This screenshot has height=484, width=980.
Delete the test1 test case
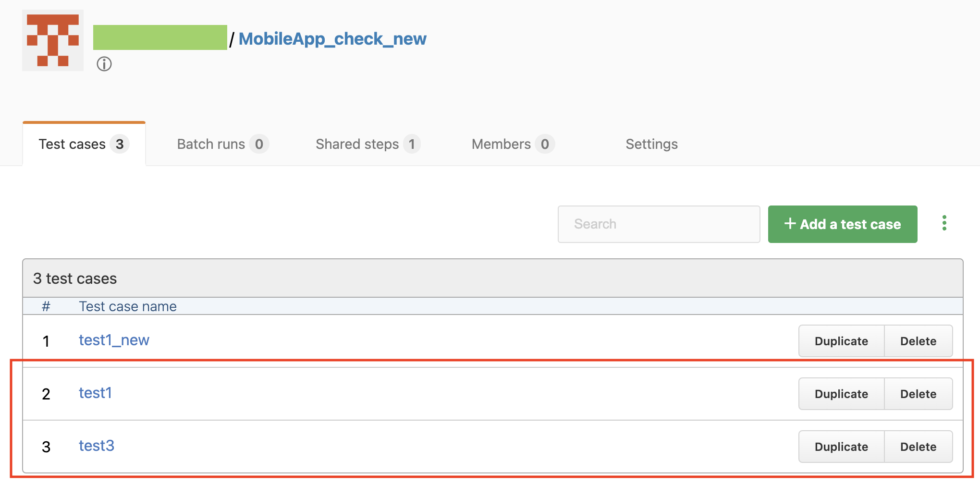pyautogui.click(x=918, y=394)
